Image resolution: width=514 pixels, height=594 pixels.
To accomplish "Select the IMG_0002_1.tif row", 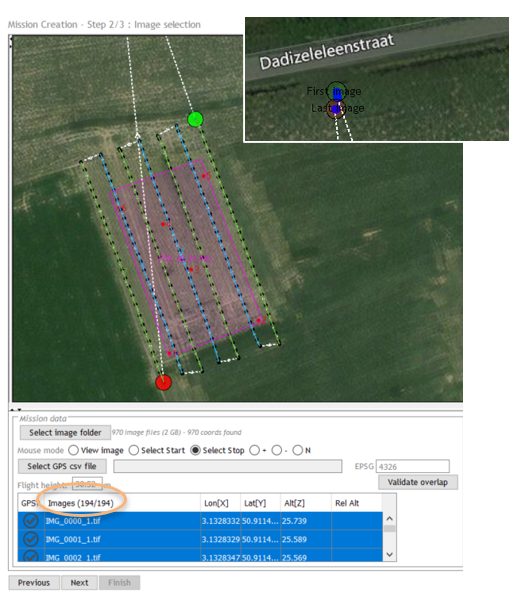I will click(x=200, y=555).
